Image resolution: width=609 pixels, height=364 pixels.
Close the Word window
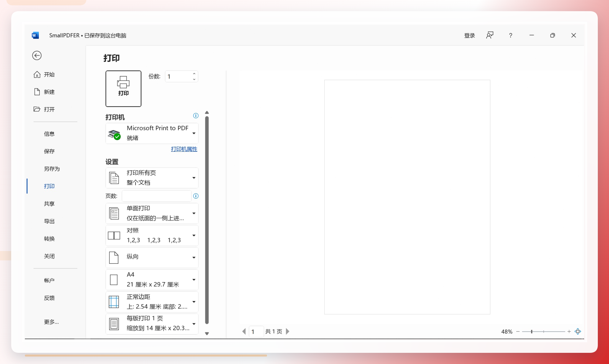pos(574,35)
